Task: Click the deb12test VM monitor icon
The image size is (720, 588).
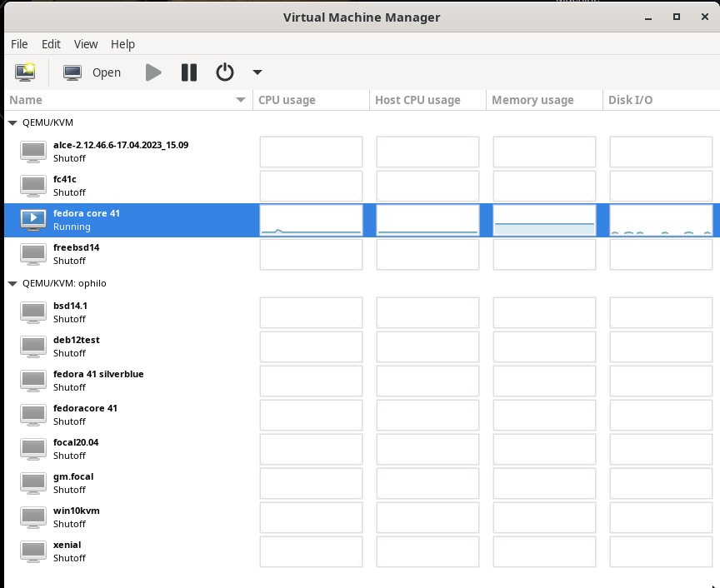Action: pyautogui.click(x=33, y=346)
